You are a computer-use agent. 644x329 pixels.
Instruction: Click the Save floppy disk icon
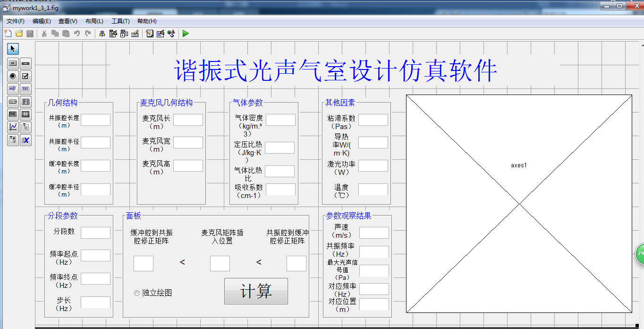point(30,34)
